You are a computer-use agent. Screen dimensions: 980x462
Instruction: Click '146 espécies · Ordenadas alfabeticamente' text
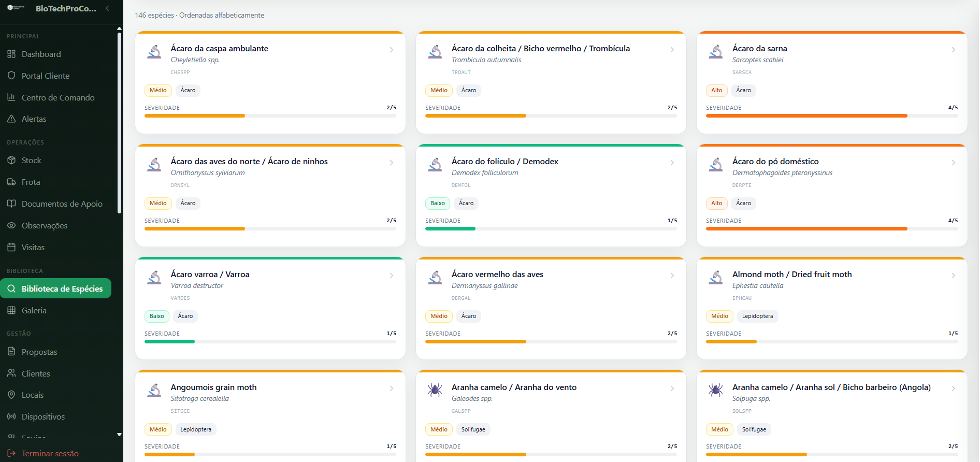click(x=199, y=15)
